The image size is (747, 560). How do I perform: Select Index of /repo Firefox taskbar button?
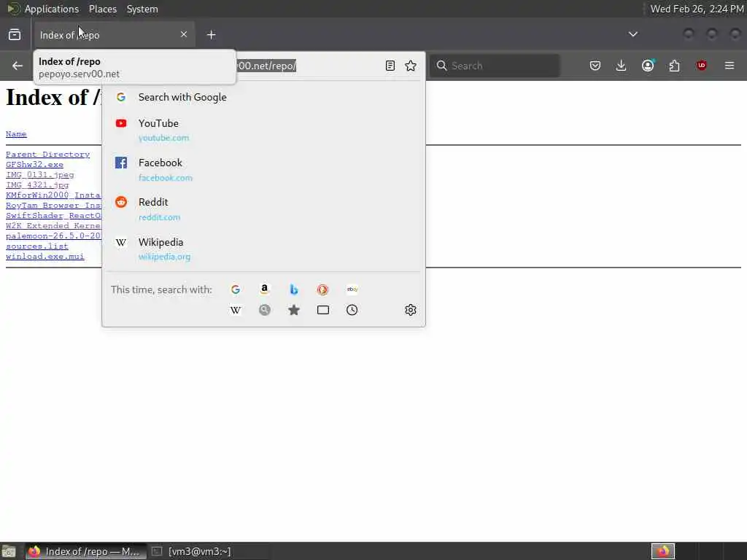[86, 551]
